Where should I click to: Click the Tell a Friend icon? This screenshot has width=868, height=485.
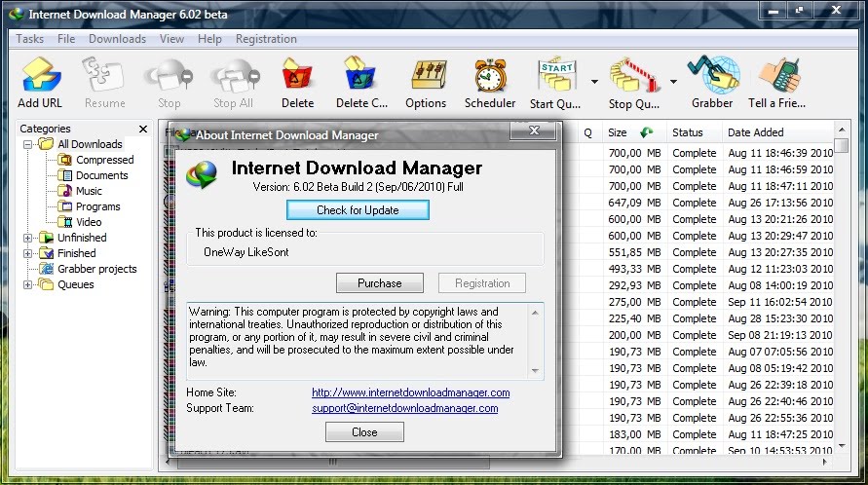(x=777, y=83)
